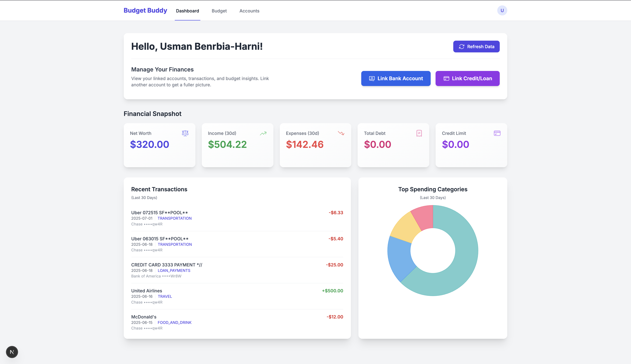
Task: Click the Income trending-up arrow icon
Action: (263, 133)
